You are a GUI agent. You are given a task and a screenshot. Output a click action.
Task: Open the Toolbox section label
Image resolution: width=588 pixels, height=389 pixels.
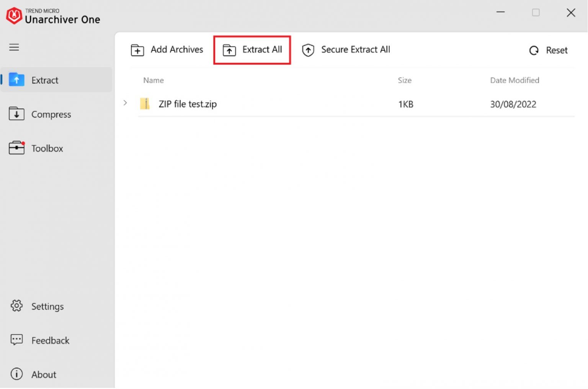click(x=47, y=149)
